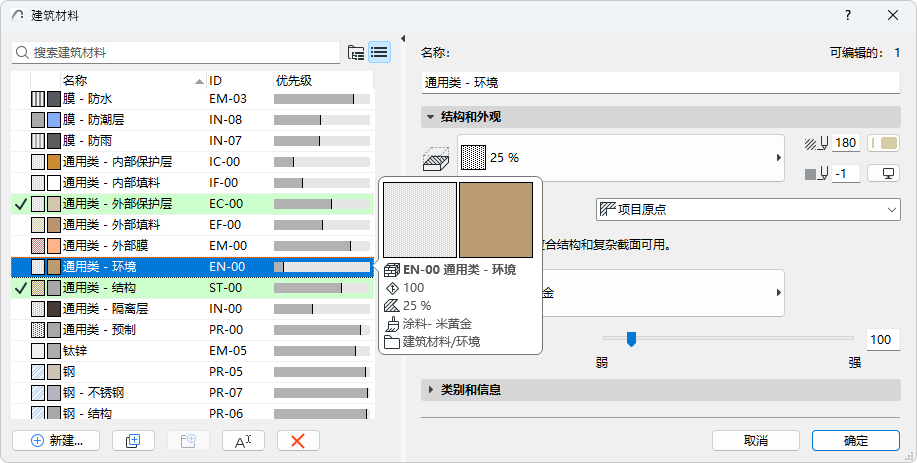Click the 新建... button
This screenshot has height=463, width=917.
(x=56, y=440)
